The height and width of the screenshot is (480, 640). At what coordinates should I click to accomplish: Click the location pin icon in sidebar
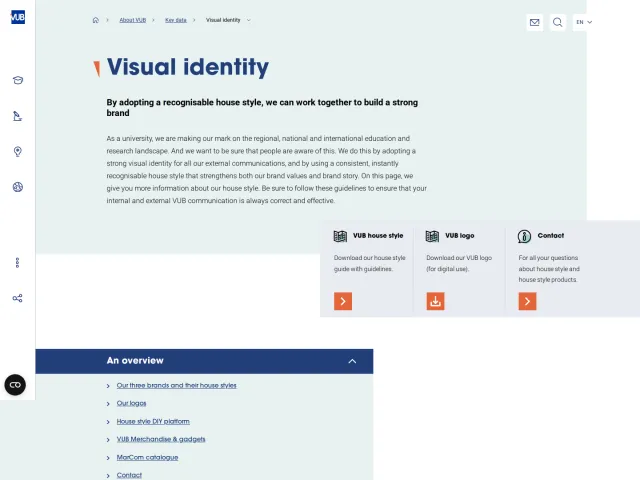point(18,151)
